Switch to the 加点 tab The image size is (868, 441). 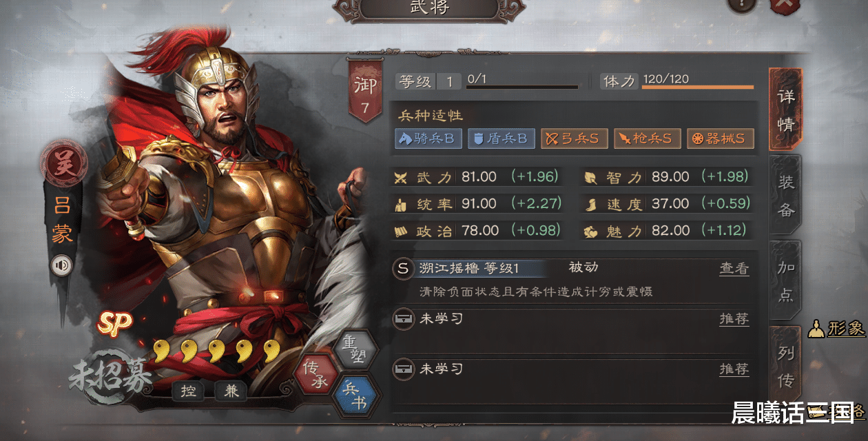[x=786, y=281]
